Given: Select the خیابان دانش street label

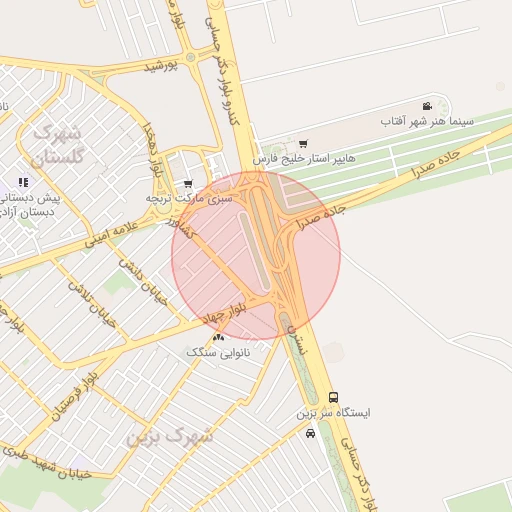Looking at the screenshot, I should click(143, 282).
